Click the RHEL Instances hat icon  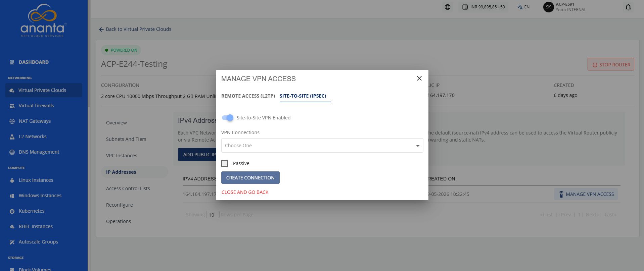(x=12, y=227)
